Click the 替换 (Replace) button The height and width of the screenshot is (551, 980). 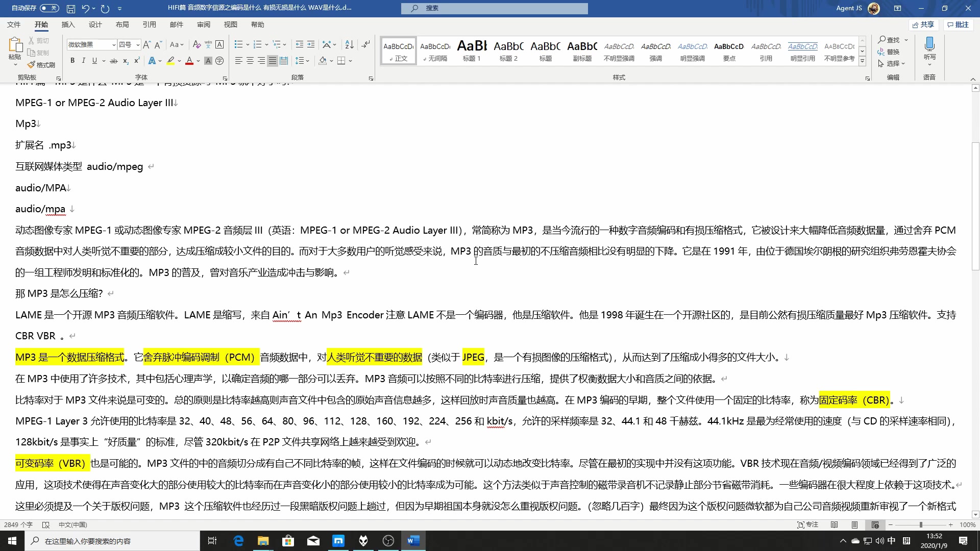click(x=888, y=52)
